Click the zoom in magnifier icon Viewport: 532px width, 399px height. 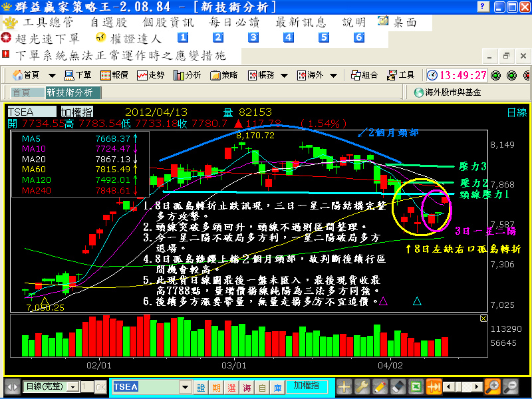(492, 387)
